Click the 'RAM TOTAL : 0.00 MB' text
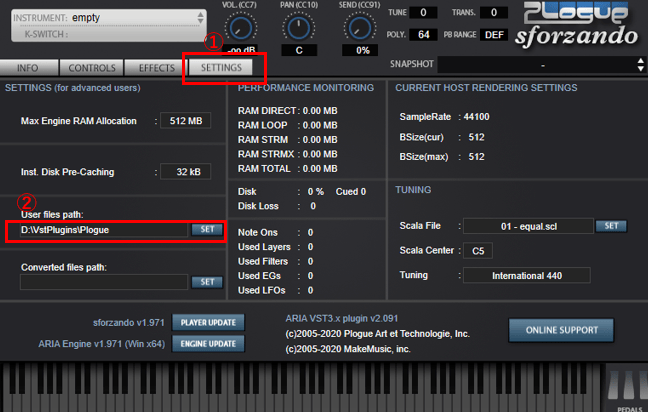 pyautogui.click(x=288, y=169)
